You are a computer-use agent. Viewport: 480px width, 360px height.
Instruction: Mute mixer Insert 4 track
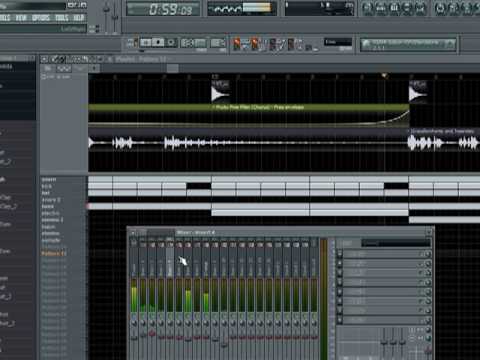170,315
